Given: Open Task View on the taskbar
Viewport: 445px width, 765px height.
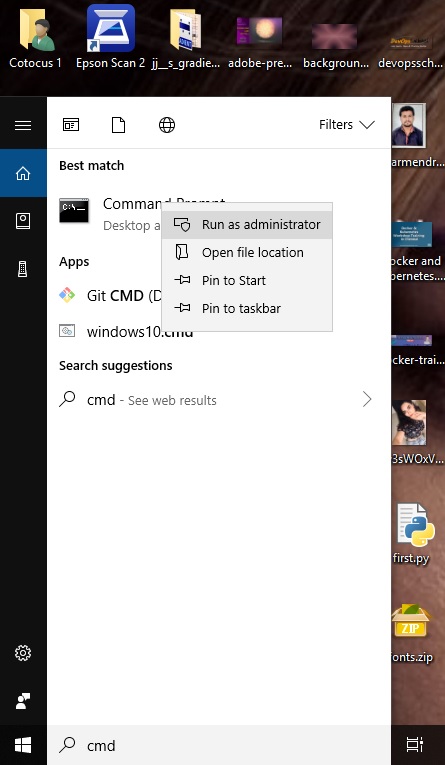Looking at the screenshot, I should (415, 745).
